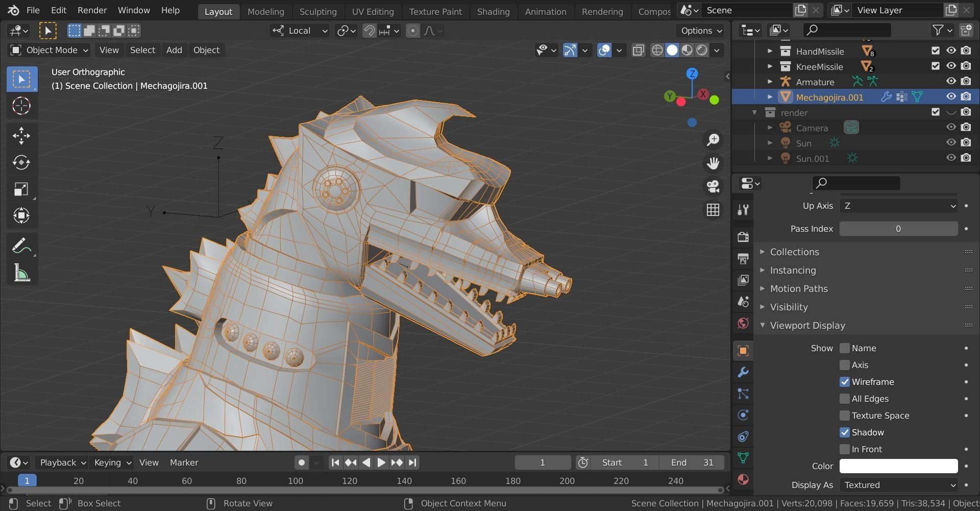Click the object Color white swatch
980x511 pixels.
pyautogui.click(x=898, y=466)
